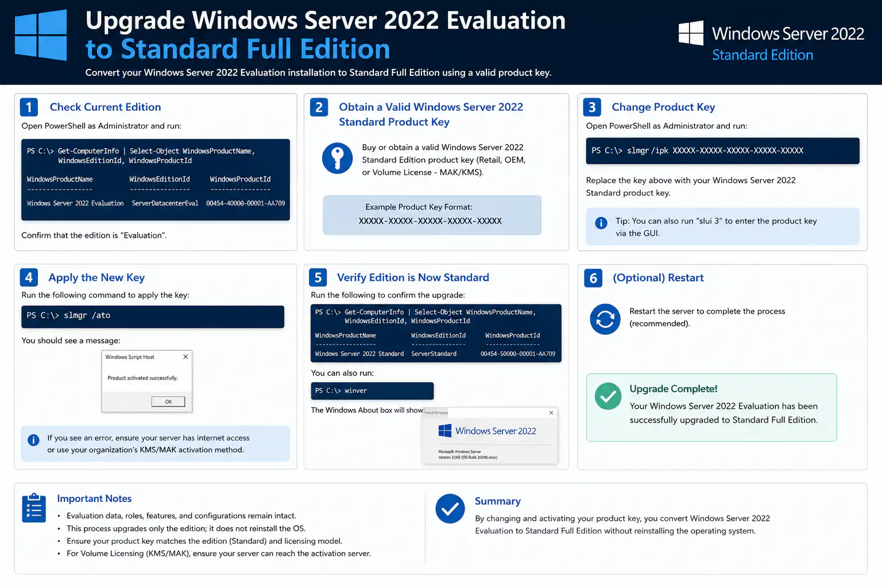Click 'Restart the server to complete the process' text
The width and height of the screenshot is (882, 588).
click(707, 311)
